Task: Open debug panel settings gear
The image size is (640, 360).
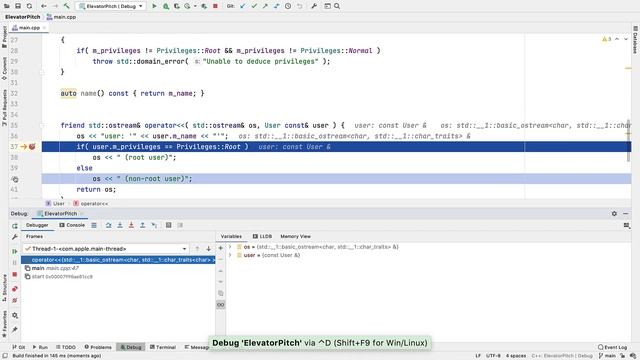Action: tap(614, 213)
